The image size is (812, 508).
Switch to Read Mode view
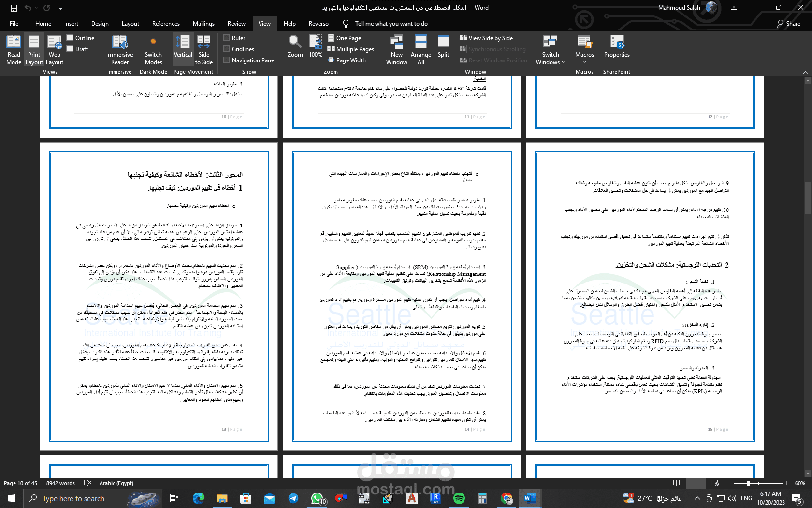tap(14, 50)
